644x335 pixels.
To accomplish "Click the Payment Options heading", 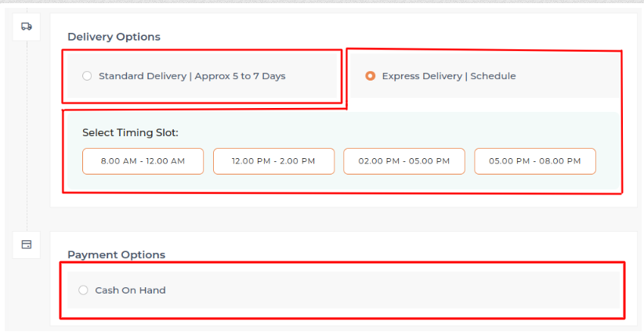I will [x=116, y=254].
